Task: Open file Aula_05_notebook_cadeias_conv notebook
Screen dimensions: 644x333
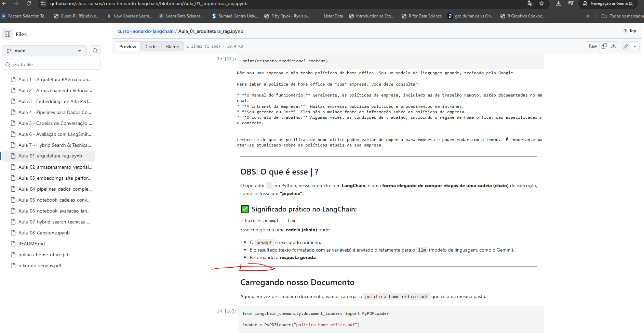Action: point(55,200)
